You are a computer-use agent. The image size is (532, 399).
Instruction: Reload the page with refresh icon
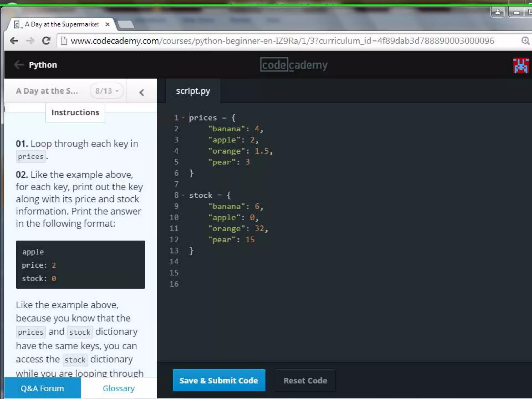point(46,41)
